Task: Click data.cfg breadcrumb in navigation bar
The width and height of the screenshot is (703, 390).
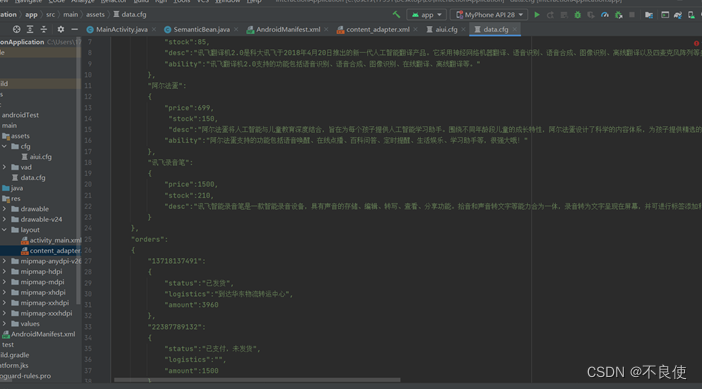Action: [x=130, y=15]
